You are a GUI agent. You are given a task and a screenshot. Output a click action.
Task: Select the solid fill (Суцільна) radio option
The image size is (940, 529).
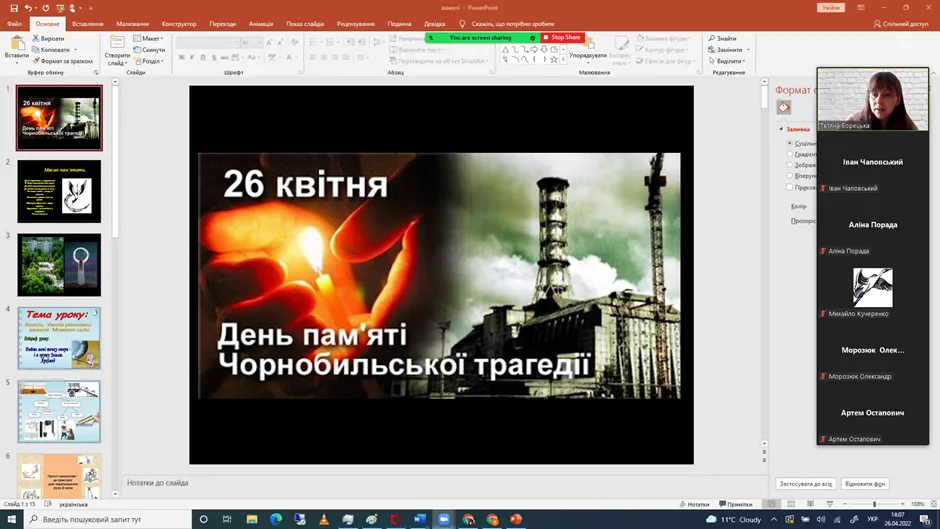790,143
